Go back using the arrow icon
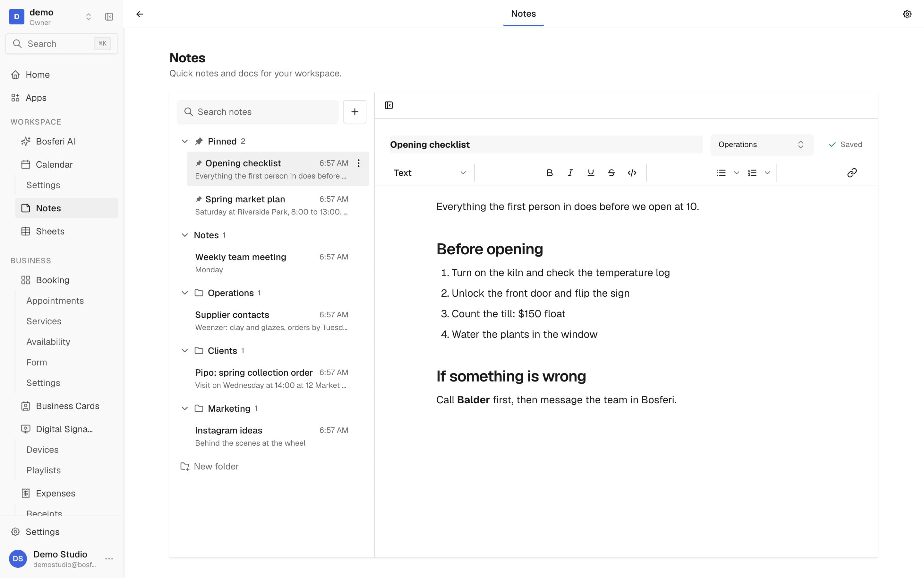The width and height of the screenshot is (924, 578). pos(140,14)
